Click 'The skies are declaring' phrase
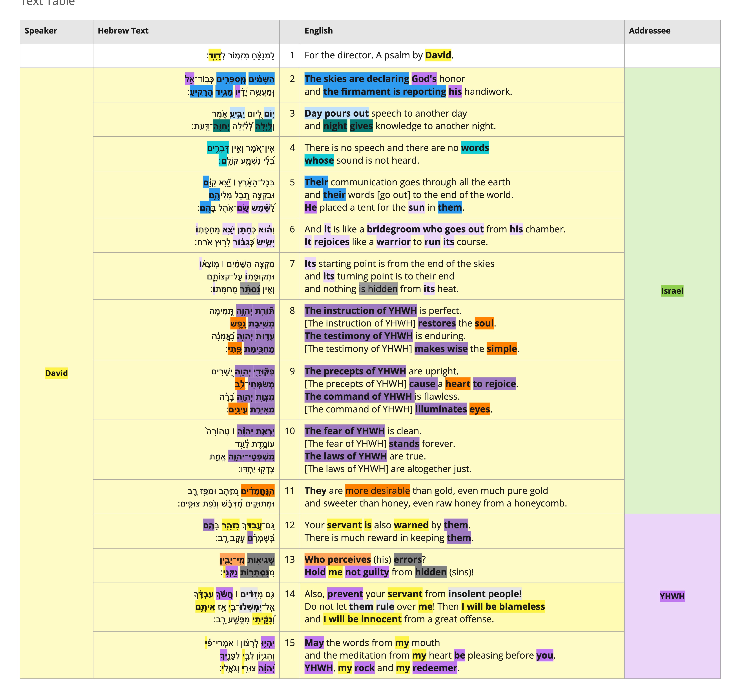Screen dimensions: 742x700 [x=356, y=79]
